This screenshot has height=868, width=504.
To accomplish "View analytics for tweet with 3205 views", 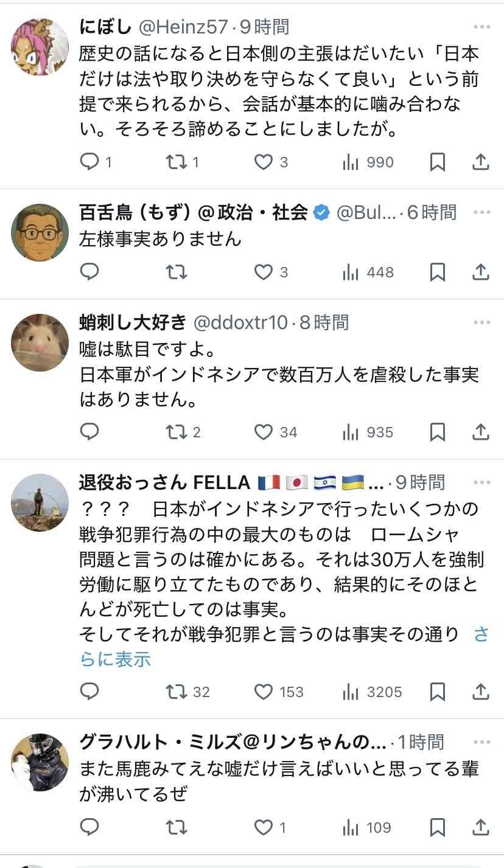I will tap(350, 692).
